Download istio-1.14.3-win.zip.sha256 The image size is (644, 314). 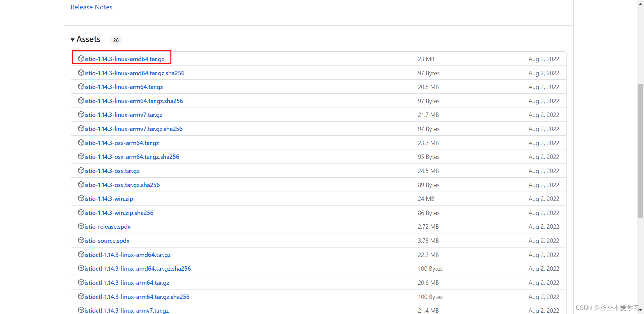[119, 213]
